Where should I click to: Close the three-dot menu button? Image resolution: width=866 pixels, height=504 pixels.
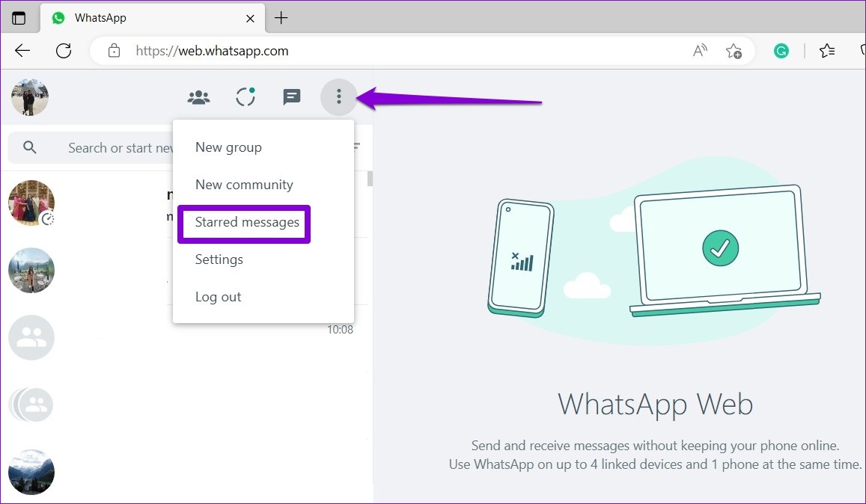click(x=338, y=97)
